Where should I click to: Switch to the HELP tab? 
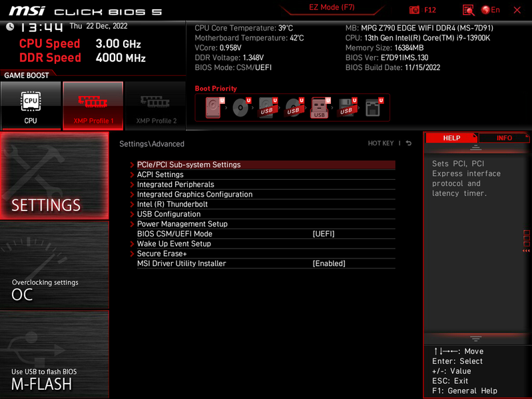(x=451, y=138)
